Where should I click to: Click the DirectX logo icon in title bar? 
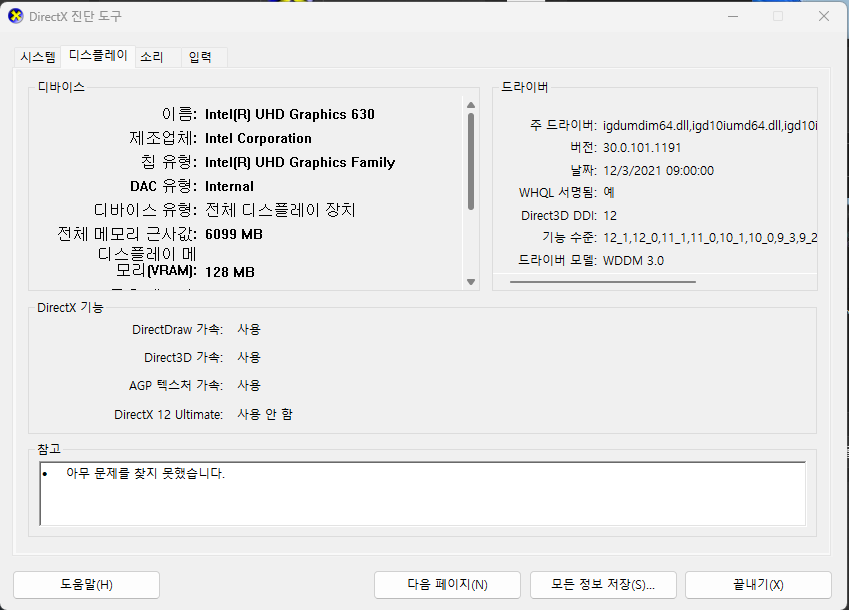(x=16, y=16)
